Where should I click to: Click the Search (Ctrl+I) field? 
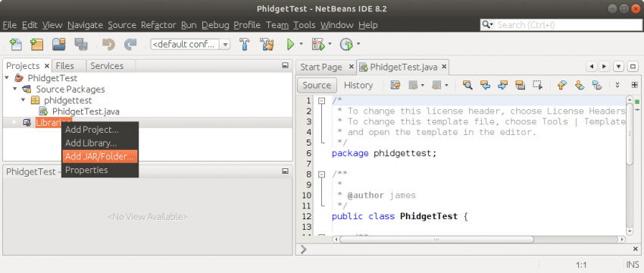pyautogui.click(x=568, y=25)
